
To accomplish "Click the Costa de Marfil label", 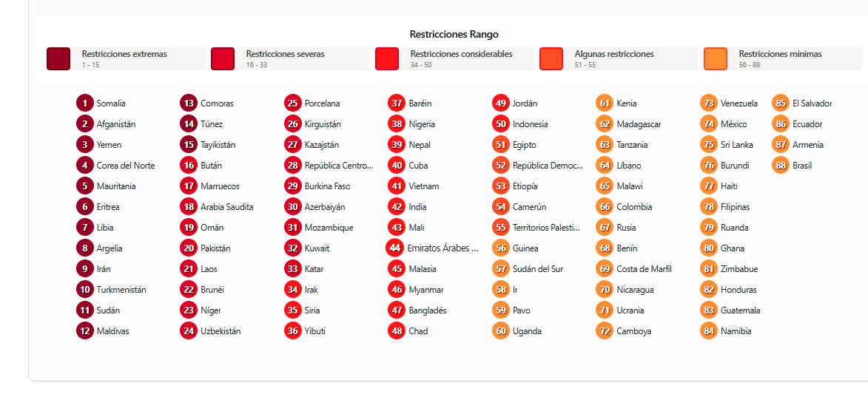I will click(x=644, y=269).
